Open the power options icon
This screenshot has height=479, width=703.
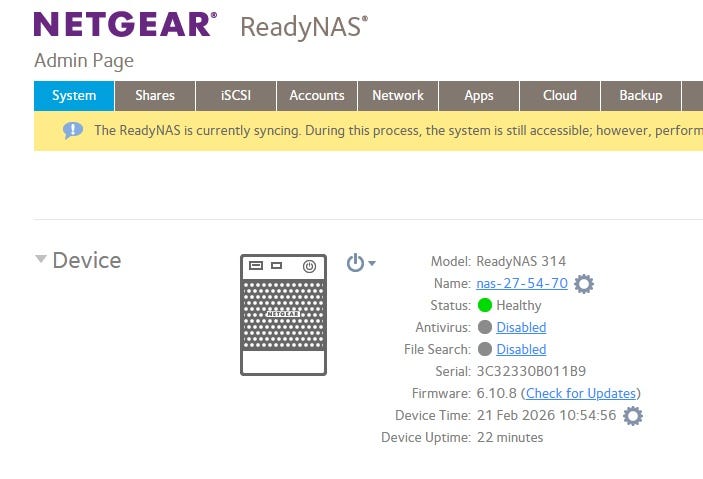click(x=355, y=263)
